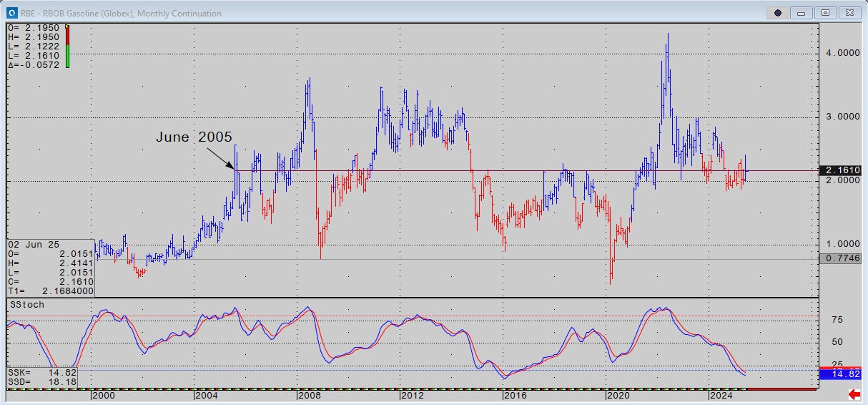Click the 2000 label on time axis

point(102,395)
